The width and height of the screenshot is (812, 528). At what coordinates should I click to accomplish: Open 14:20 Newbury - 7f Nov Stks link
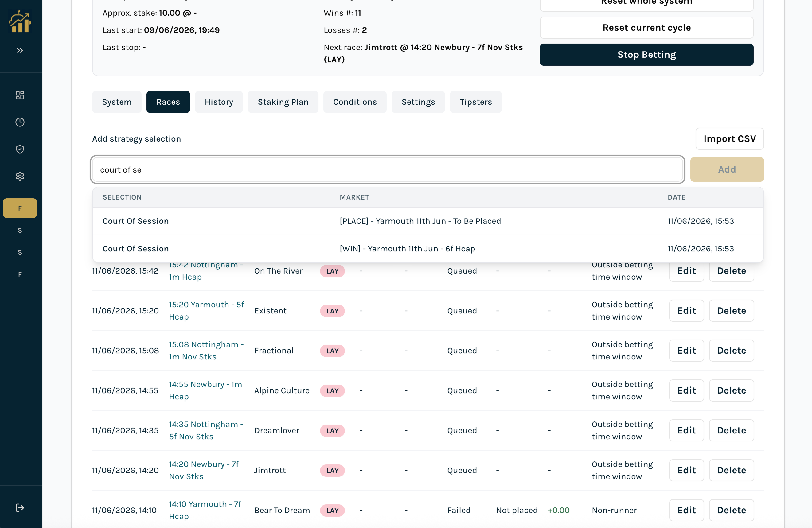(x=204, y=470)
